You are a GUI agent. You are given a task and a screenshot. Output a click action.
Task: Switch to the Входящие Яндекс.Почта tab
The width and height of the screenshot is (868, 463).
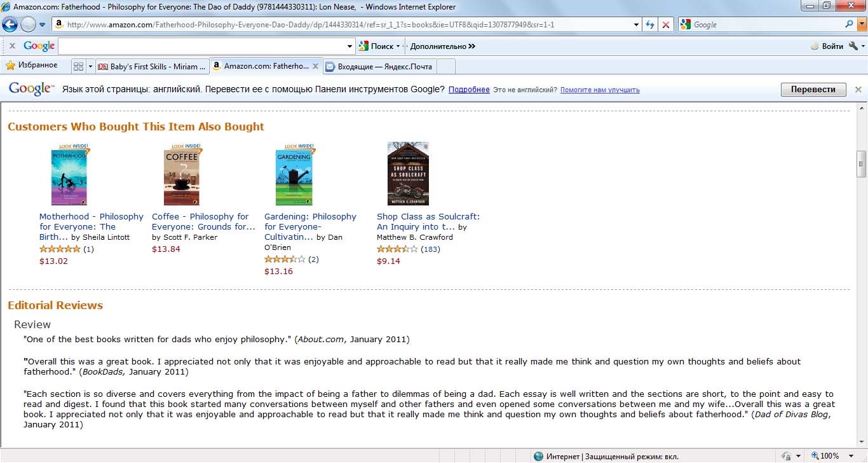coord(379,66)
